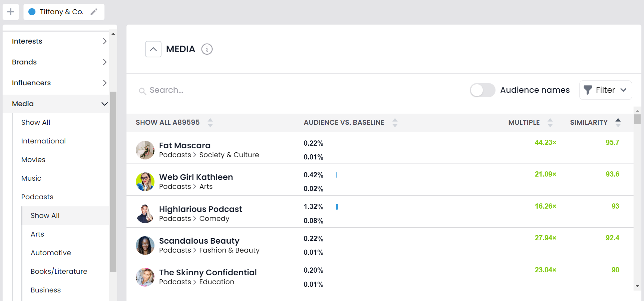Select Music in the sidebar

pos(31,178)
